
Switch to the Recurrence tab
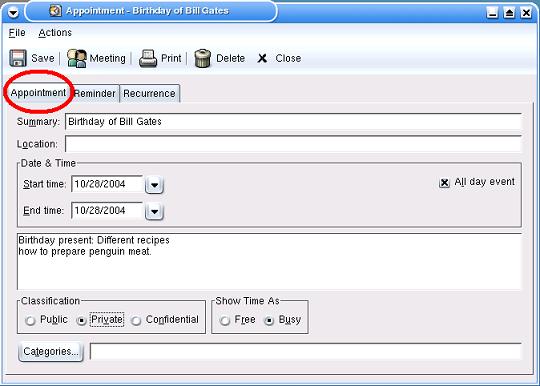[149, 93]
